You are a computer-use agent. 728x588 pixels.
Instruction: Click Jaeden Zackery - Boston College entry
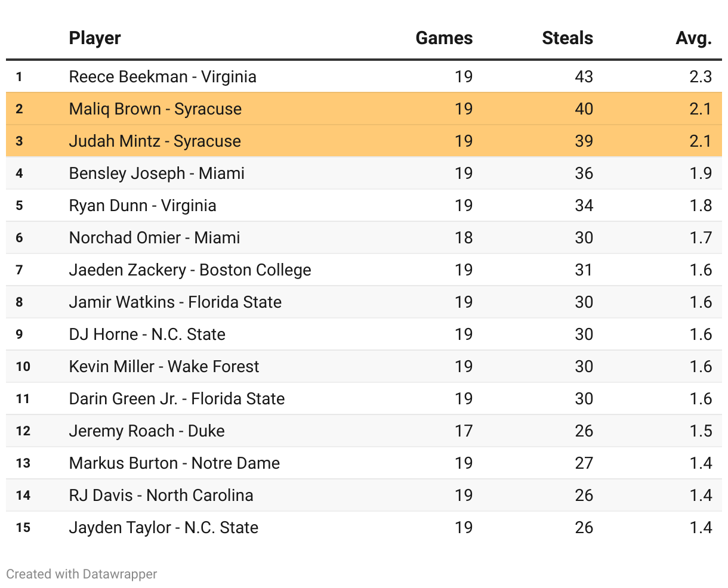tap(190, 270)
